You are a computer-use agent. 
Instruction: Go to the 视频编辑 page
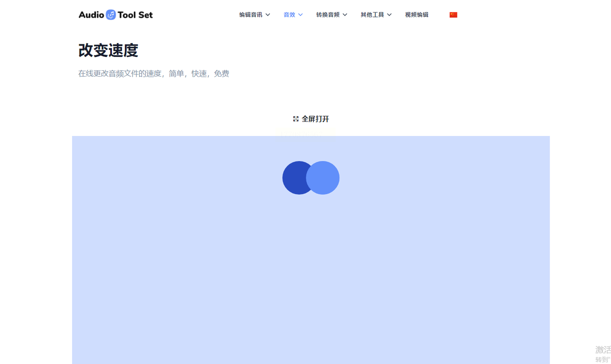point(417,15)
